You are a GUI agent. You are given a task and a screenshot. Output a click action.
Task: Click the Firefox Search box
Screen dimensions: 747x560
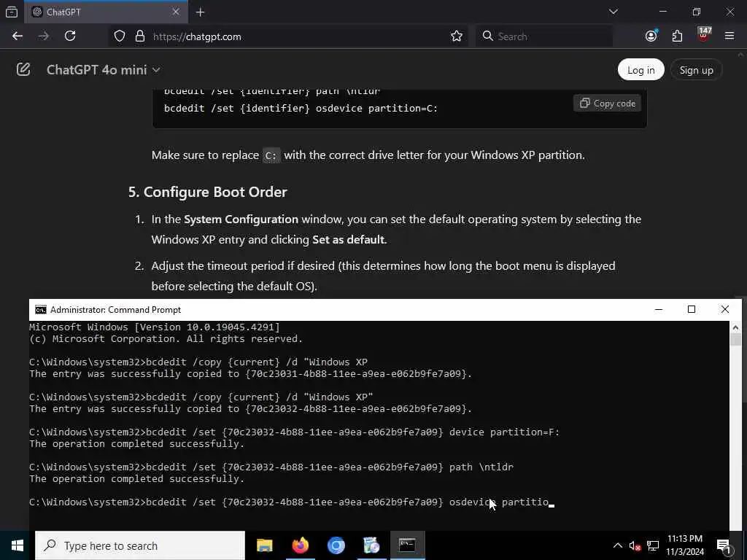(x=544, y=36)
